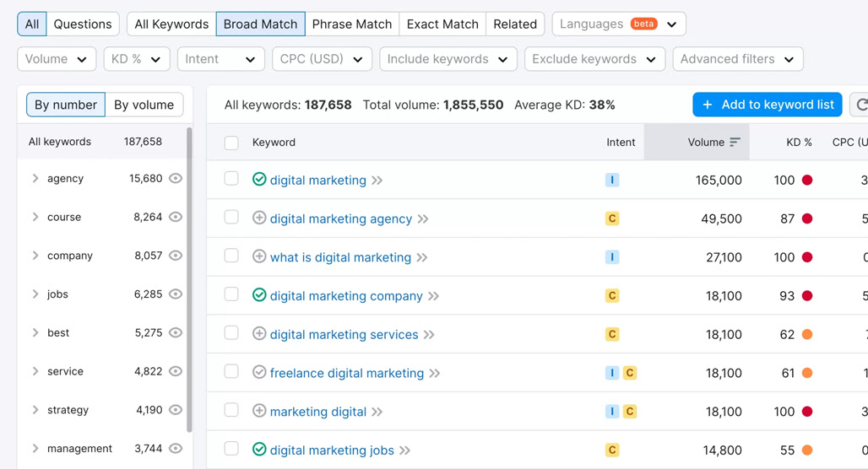The image size is (868, 469).
Task: Select the All Keywords match tab
Action: [171, 24]
